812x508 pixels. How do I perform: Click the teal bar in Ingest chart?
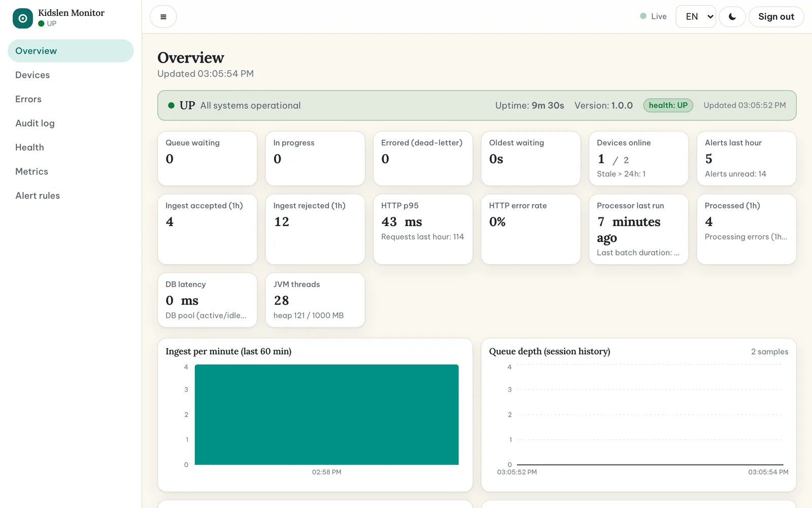pos(326,415)
